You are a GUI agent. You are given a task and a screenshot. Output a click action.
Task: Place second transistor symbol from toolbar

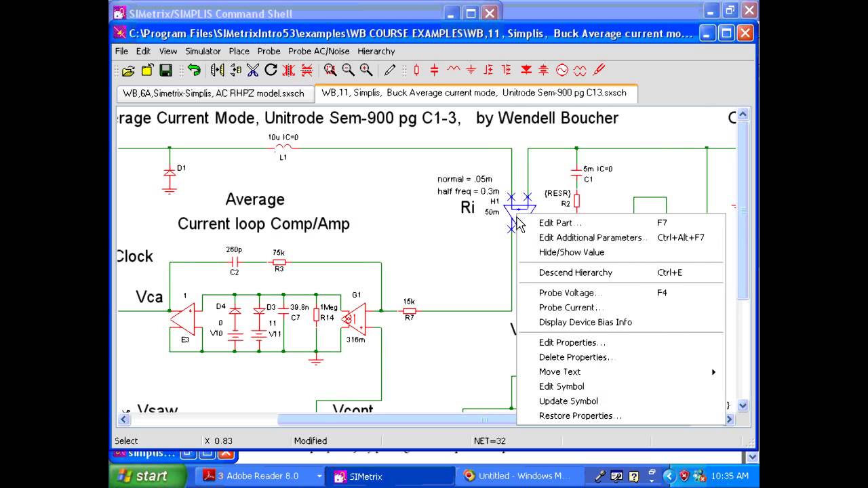click(x=506, y=70)
